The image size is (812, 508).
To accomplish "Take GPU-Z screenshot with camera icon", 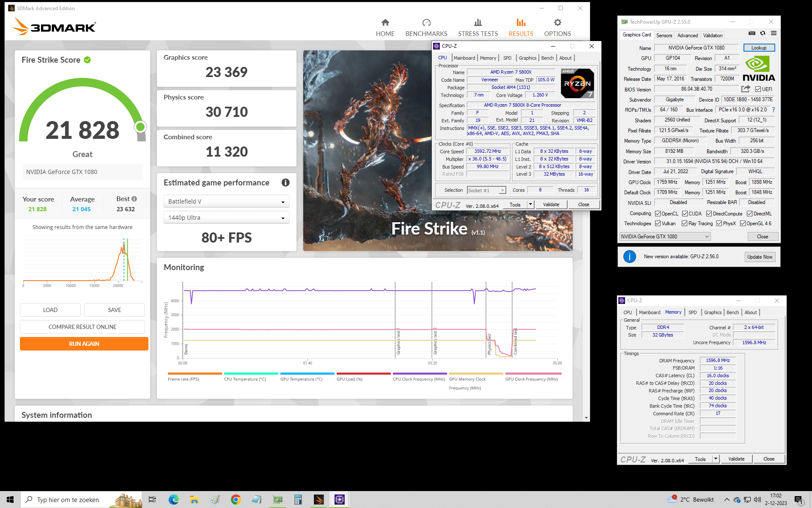I will click(x=752, y=33).
